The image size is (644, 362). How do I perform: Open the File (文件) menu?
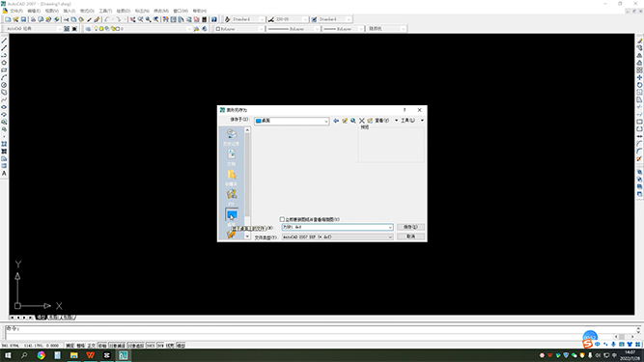tap(16, 11)
